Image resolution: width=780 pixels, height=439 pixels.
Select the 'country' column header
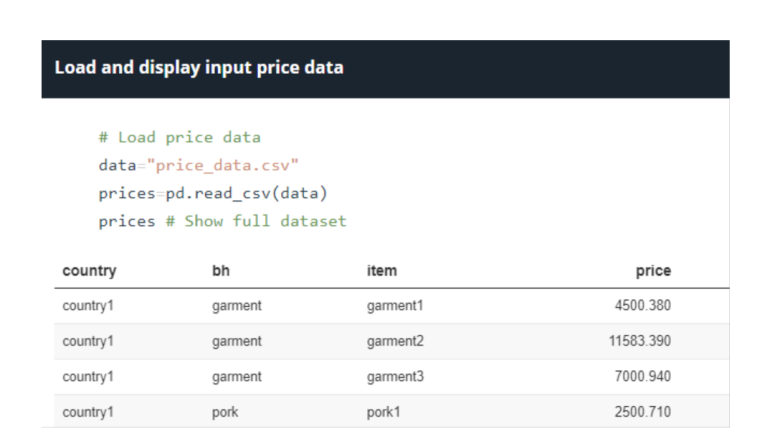point(90,271)
